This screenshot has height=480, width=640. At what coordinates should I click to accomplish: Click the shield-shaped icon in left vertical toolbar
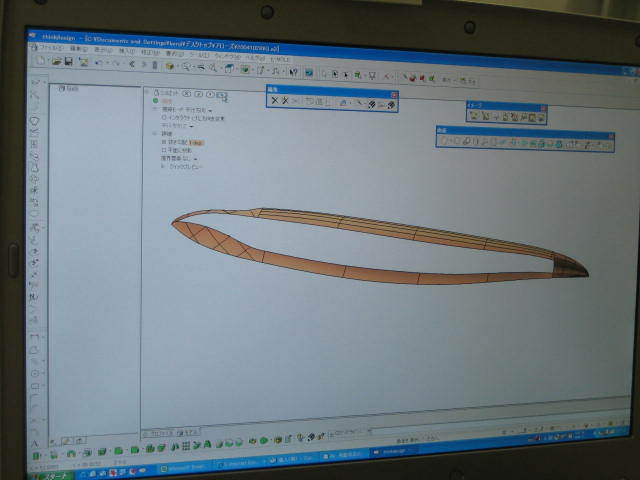click(x=35, y=121)
